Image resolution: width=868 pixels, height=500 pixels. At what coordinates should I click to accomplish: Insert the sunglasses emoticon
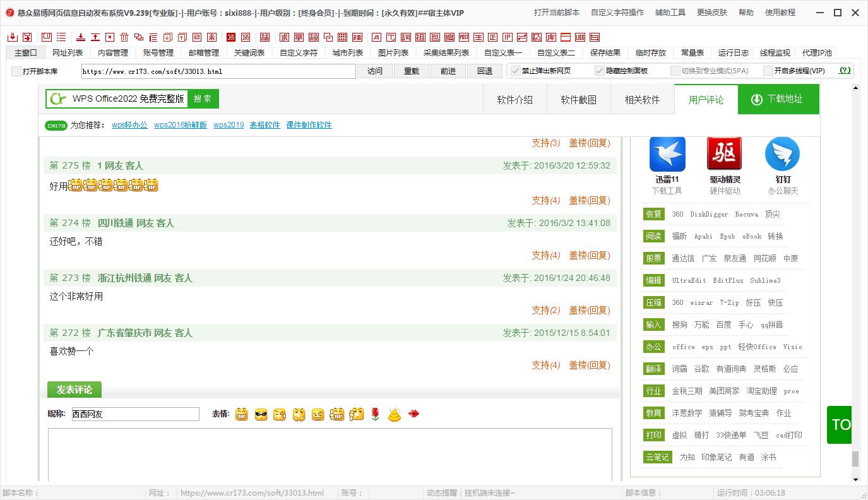pyautogui.click(x=261, y=414)
